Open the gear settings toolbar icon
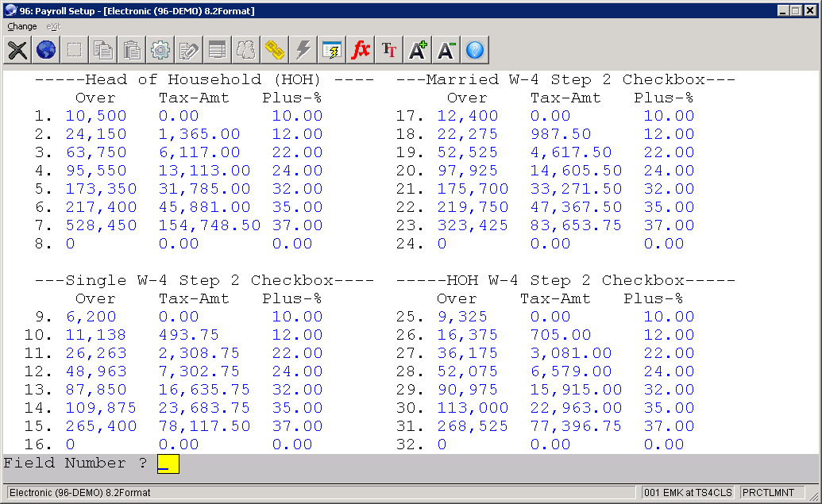Viewport: 822px width, 504px height. [160, 50]
